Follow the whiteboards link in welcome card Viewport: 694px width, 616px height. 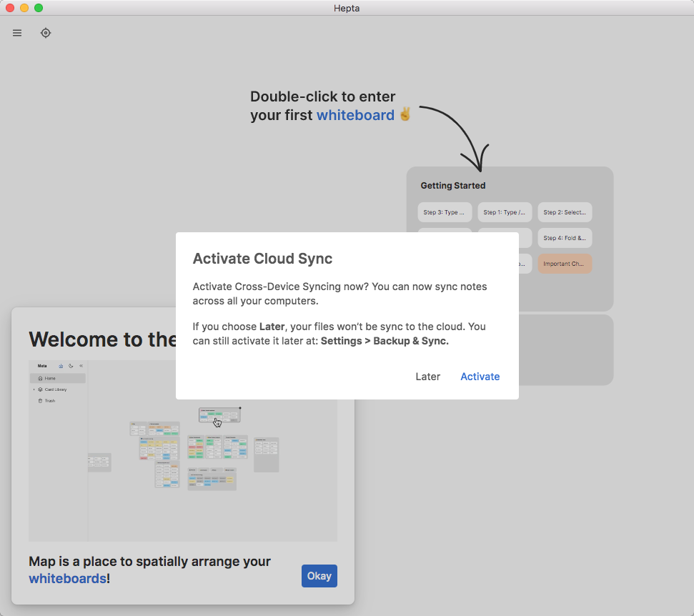[67, 578]
